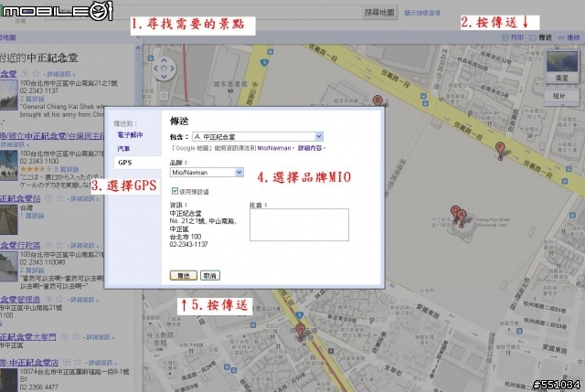Screen dimensions: 585x392
Task: Select the GPS tab in send dialog
Action: point(125,163)
